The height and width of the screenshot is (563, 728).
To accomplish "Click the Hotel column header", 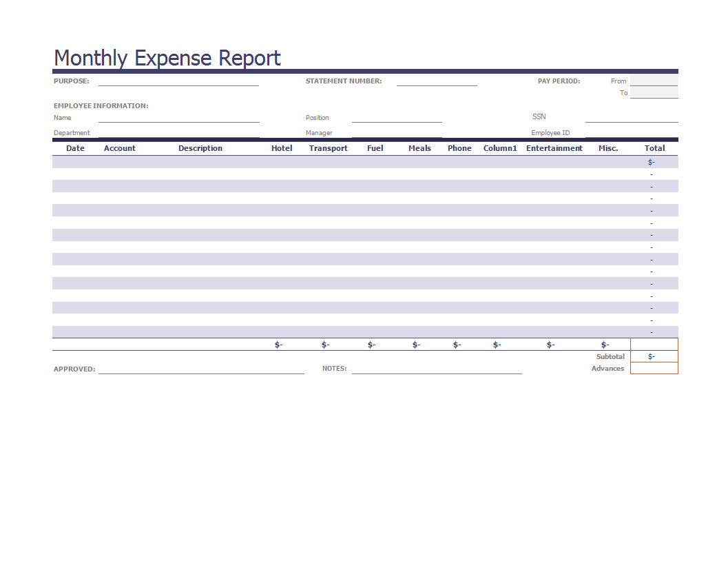I will [282, 148].
